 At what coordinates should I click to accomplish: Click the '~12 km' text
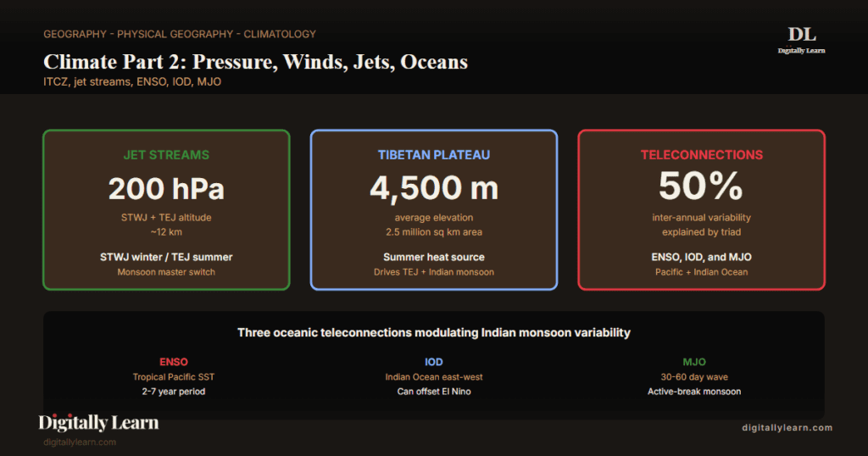[166, 232]
